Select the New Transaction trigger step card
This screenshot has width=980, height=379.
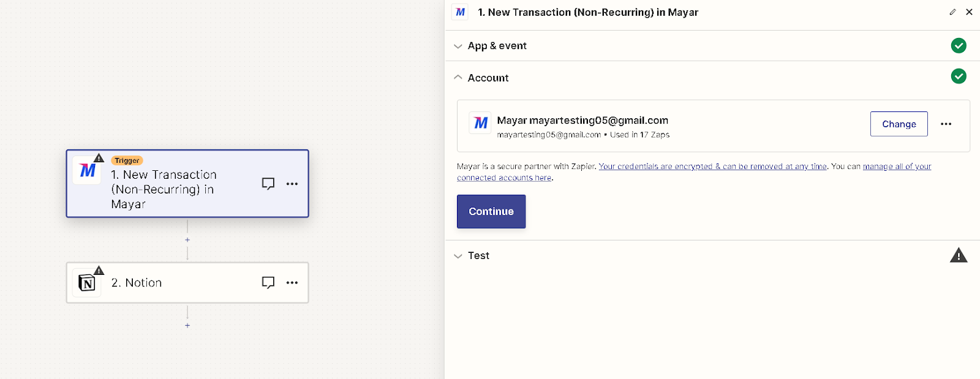pos(187,184)
